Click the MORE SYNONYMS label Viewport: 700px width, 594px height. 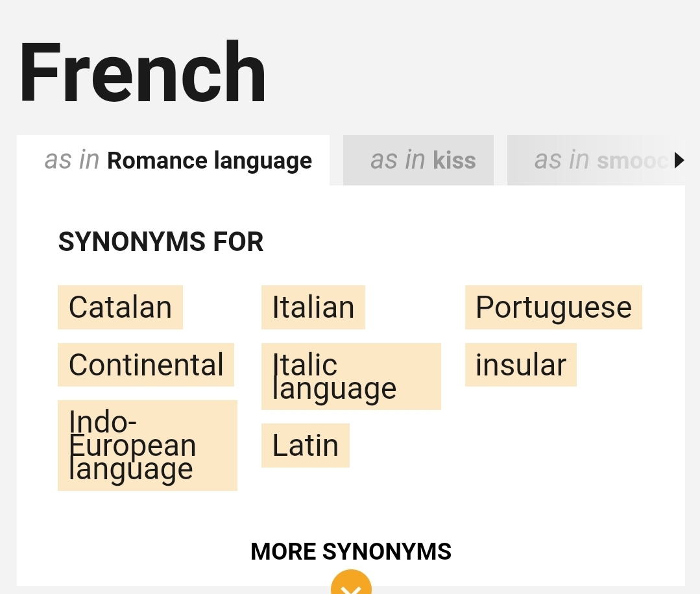(x=351, y=551)
